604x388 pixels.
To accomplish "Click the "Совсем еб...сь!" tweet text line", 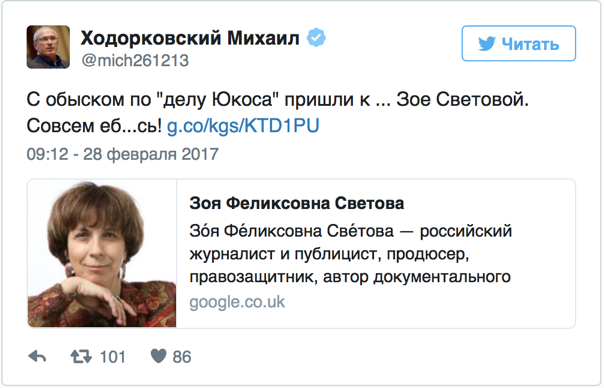I will tap(94, 126).
